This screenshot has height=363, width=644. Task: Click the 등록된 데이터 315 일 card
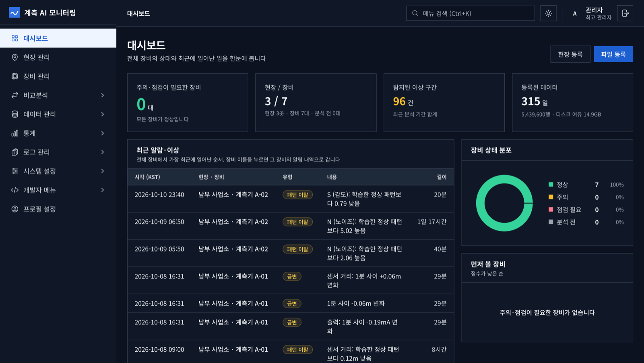572,103
